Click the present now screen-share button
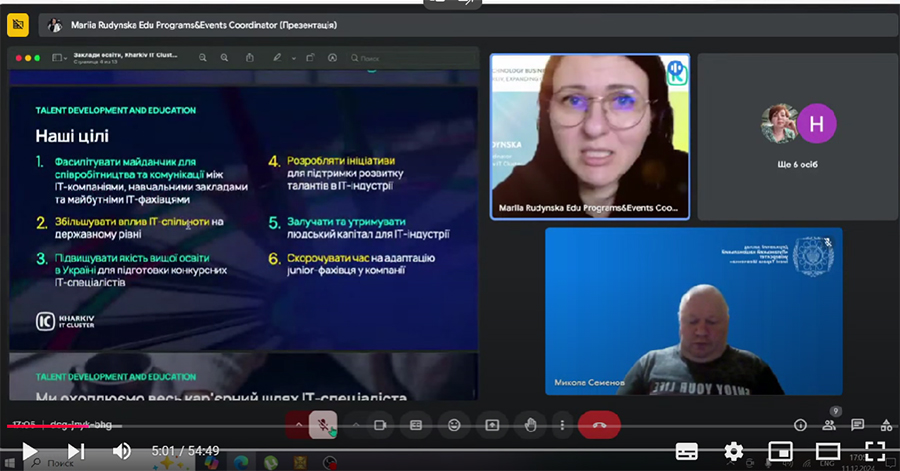 point(492,425)
